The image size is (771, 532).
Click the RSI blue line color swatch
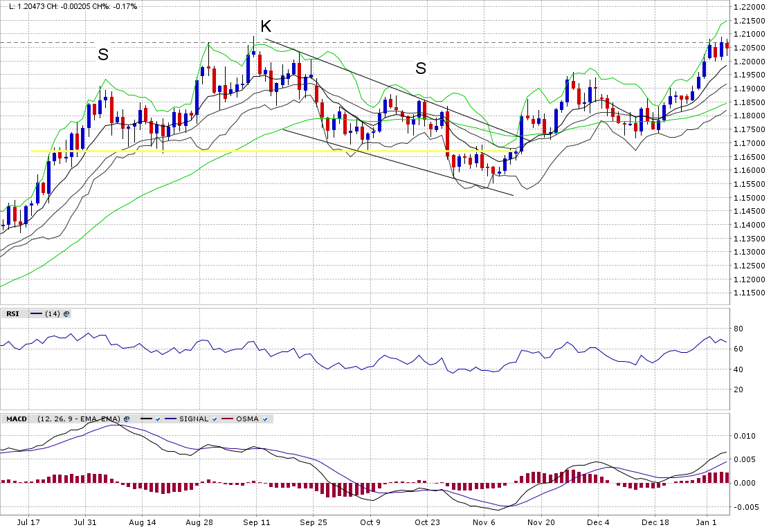click(x=35, y=314)
